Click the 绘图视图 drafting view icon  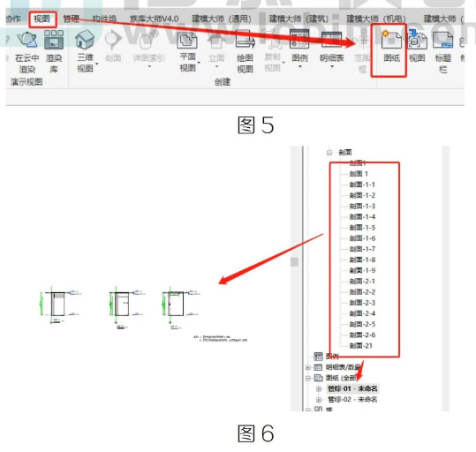point(245,40)
